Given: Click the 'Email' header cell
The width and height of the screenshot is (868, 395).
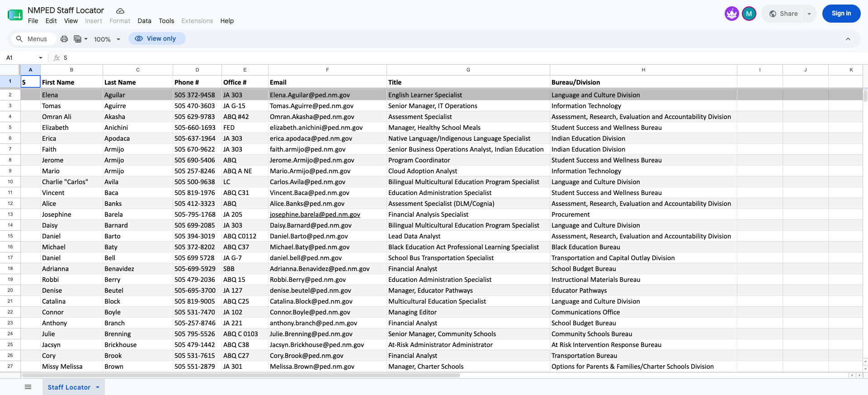Looking at the screenshot, I should [327, 82].
